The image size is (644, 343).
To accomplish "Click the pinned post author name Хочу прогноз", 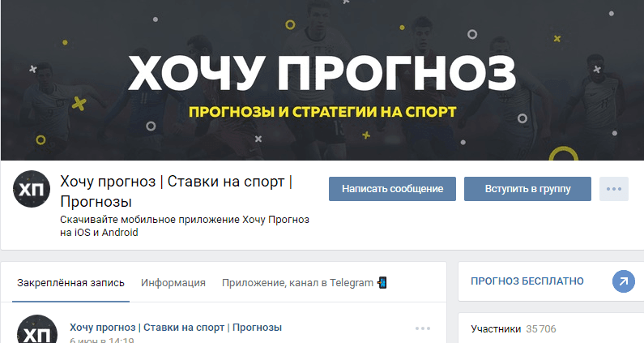I will (175, 328).
